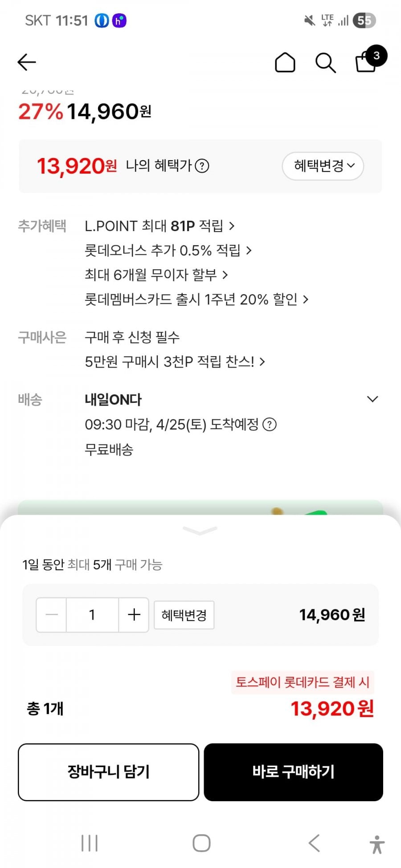This screenshot has width=401, height=868.
Task: Tap the back arrow in the header
Action: tap(27, 62)
